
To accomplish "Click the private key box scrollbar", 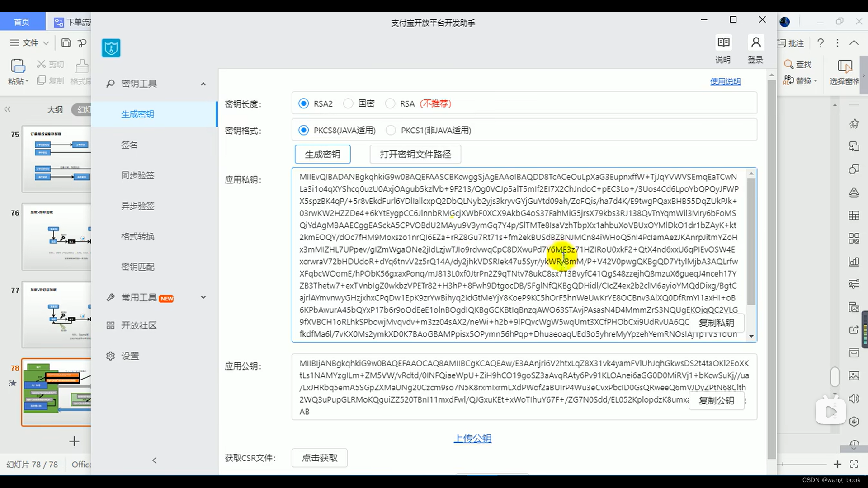I will [751, 242].
